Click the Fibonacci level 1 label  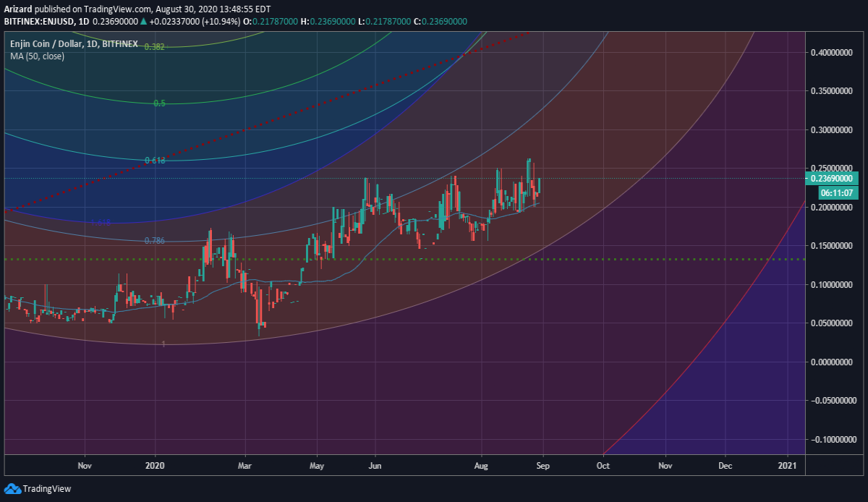163,344
